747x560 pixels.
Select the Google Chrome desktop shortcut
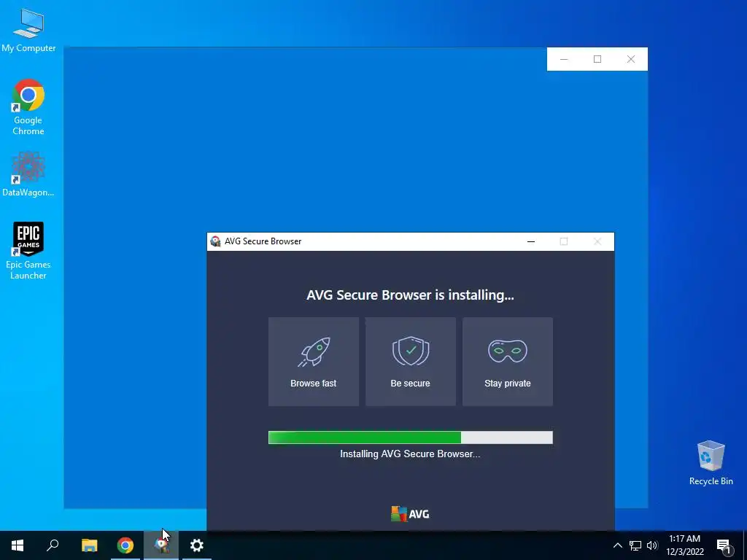(28, 107)
